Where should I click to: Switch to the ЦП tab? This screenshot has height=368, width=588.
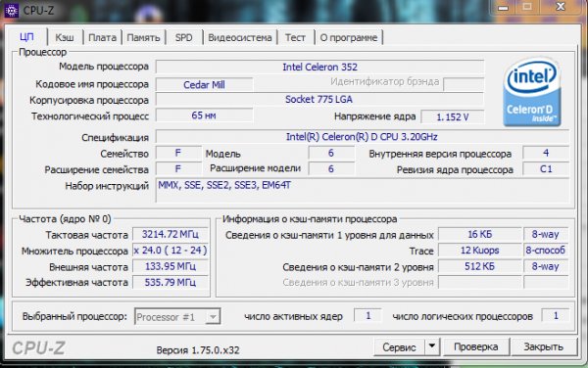26,37
